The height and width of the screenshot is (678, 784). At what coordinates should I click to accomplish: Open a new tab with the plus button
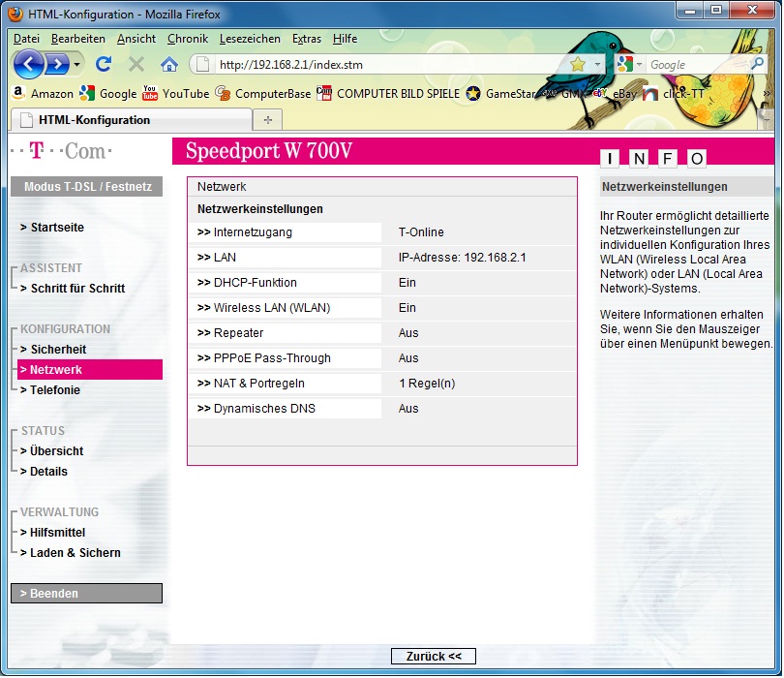(x=268, y=120)
